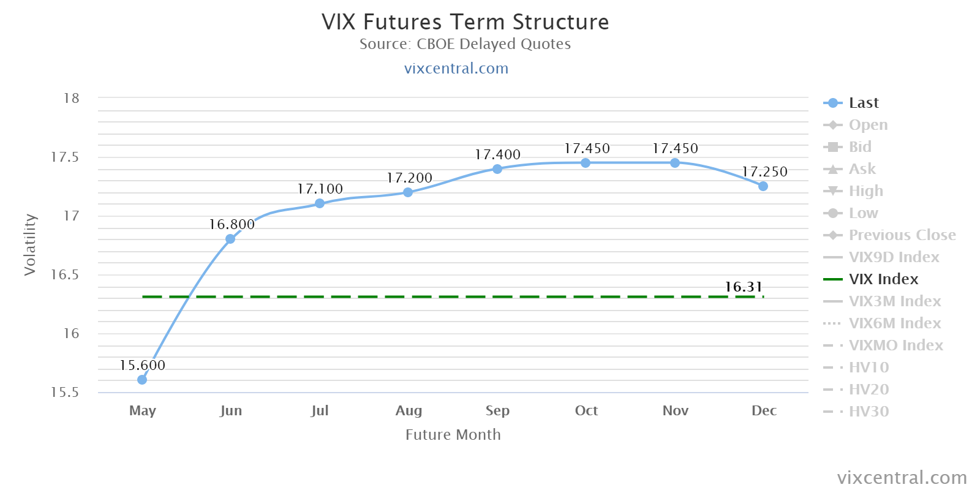
Task: Click the vixcentral.com watermark at bottom right
Action: coord(902,477)
